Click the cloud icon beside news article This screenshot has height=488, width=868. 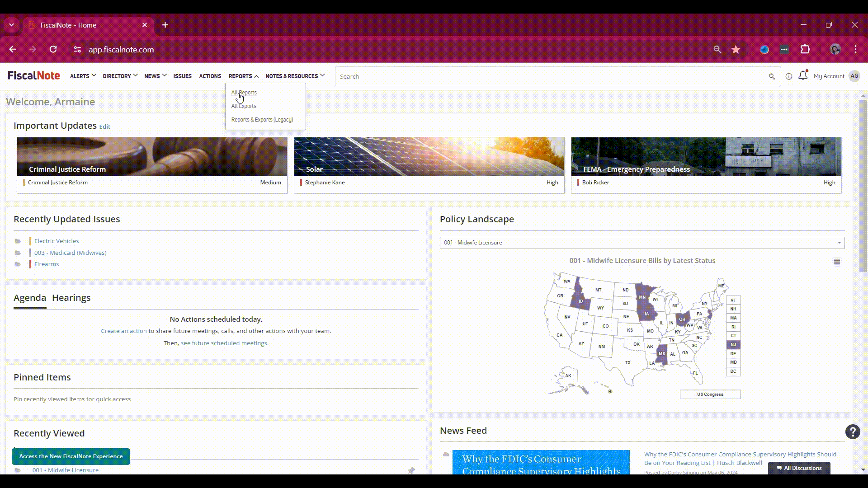[x=446, y=454]
